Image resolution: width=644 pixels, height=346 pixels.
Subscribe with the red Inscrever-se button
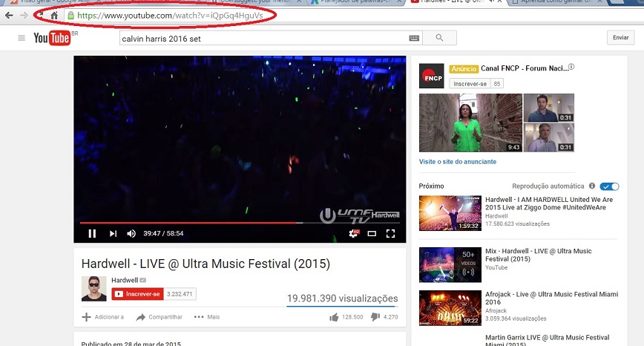pos(137,294)
